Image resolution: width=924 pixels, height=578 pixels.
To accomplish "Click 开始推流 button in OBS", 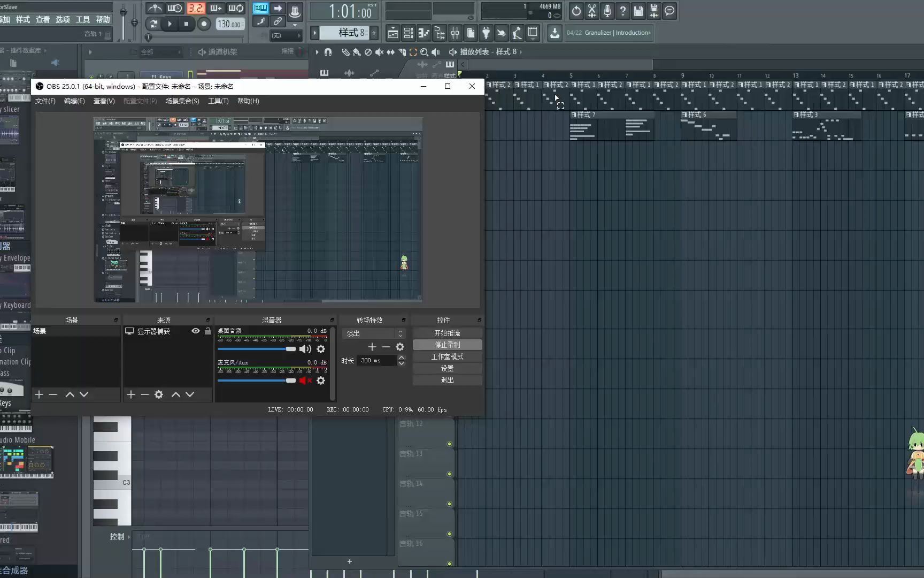I will coord(447,333).
